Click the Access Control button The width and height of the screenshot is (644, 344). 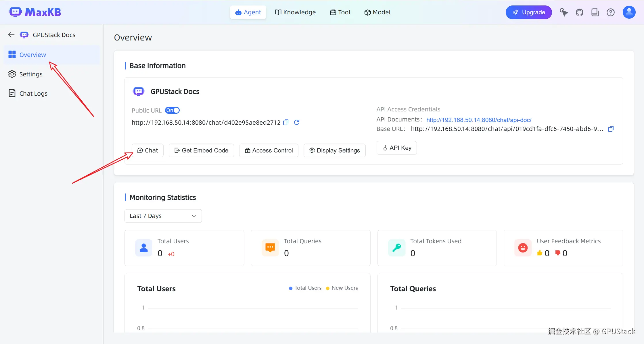pyautogui.click(x=269, y=150)
